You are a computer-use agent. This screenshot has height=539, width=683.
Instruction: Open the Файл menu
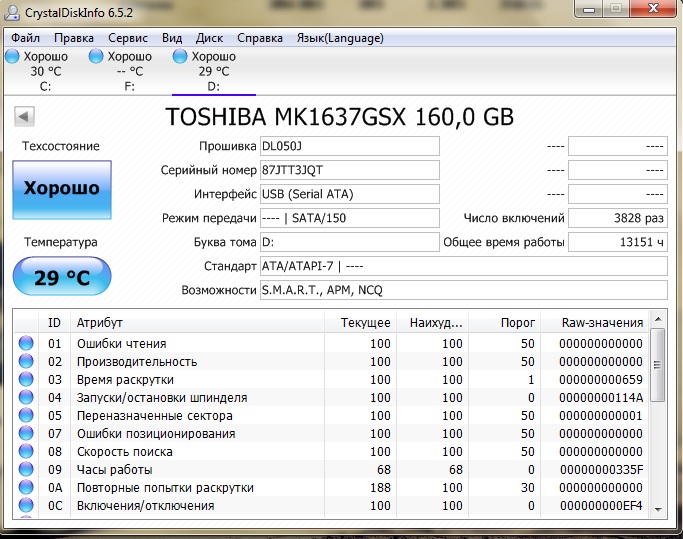click(26, 38)
